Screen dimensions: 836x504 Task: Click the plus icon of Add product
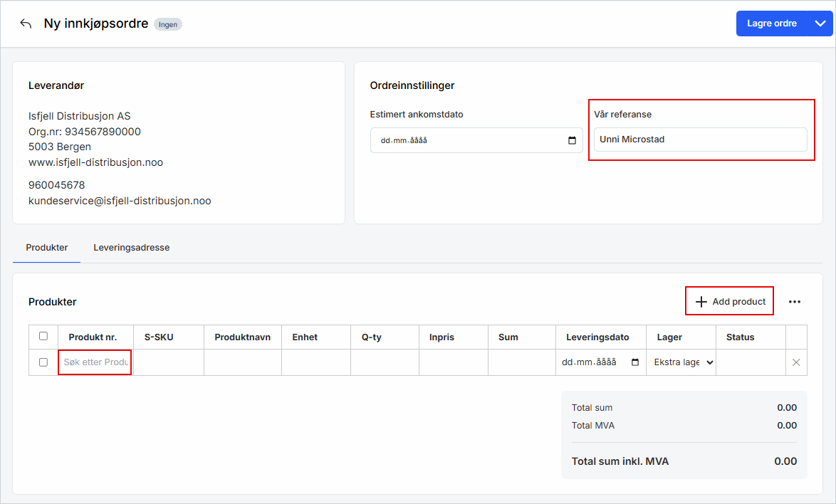[701, 302]
